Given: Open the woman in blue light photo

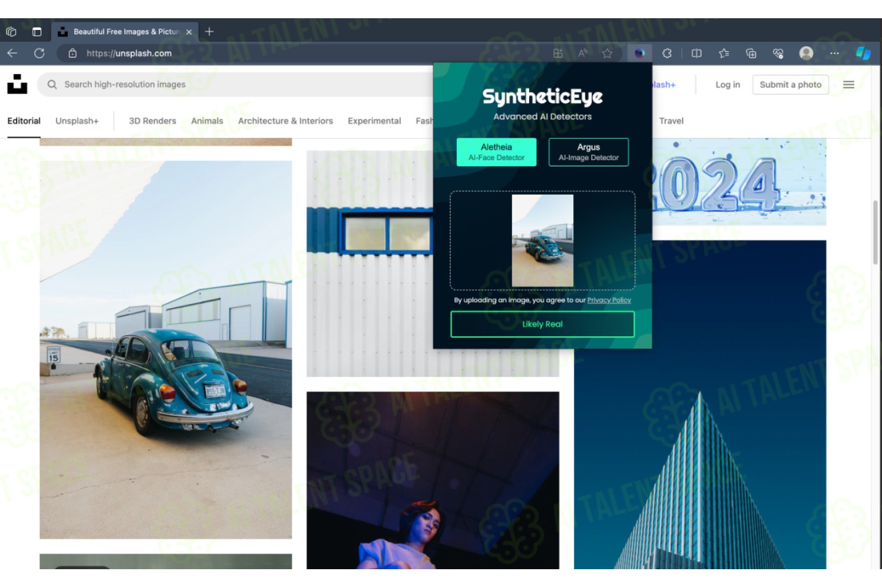Looking at the screenshot, I should [x=433, y=480].
